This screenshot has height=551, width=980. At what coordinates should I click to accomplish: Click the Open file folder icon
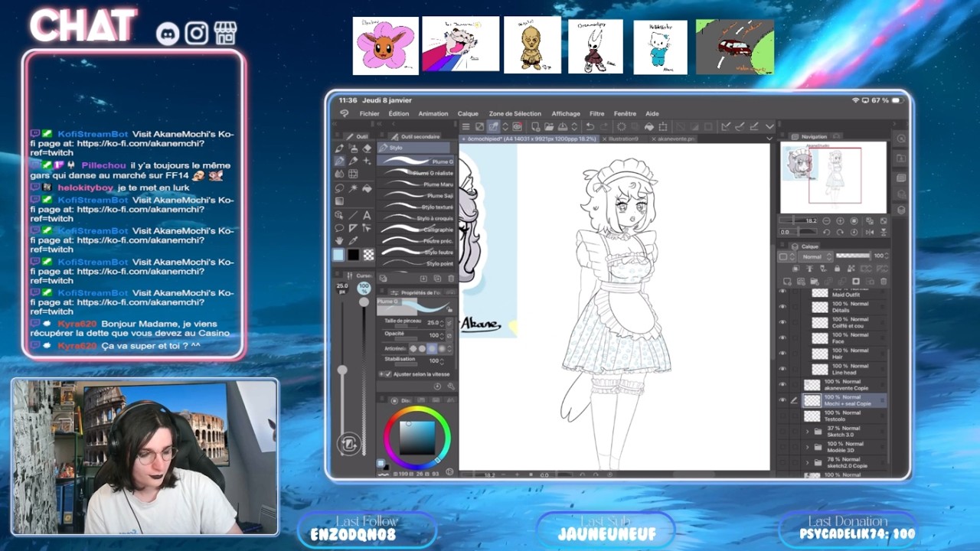coord(549,126)
